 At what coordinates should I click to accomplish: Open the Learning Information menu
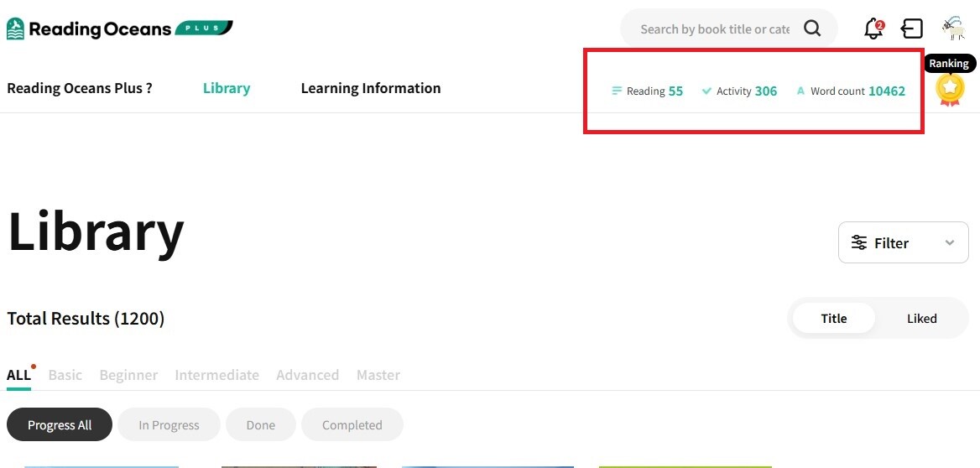[x=370, y=88]
